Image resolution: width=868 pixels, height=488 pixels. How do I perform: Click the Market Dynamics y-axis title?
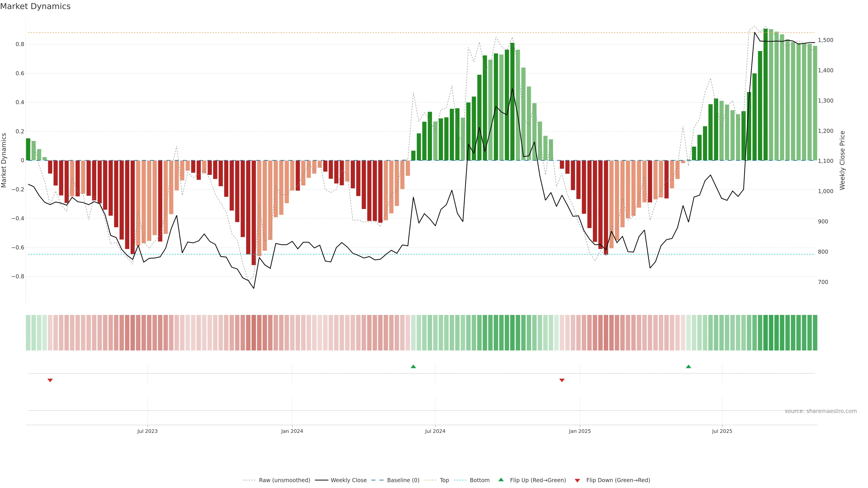click(x=4, y=160)
